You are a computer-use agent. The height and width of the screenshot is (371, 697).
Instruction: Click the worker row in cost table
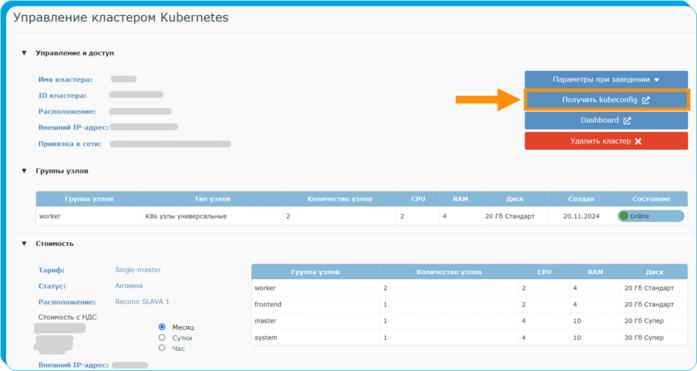tap(469, 288)
